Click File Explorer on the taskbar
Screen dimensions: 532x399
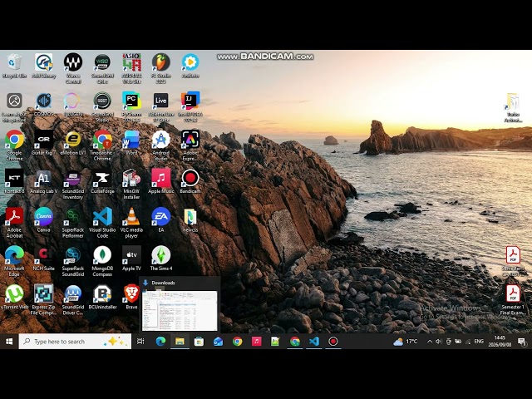pyautogui.click(x=180, y=342)
